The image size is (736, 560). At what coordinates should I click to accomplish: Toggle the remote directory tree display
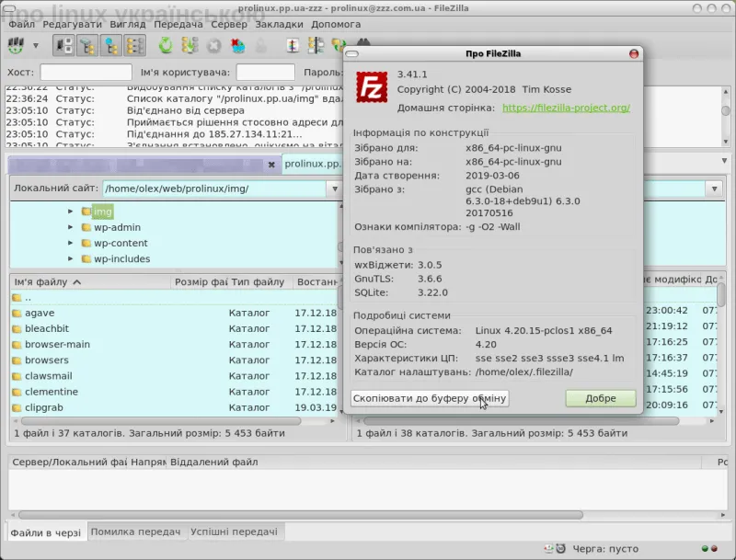click(x=110, y=45)
